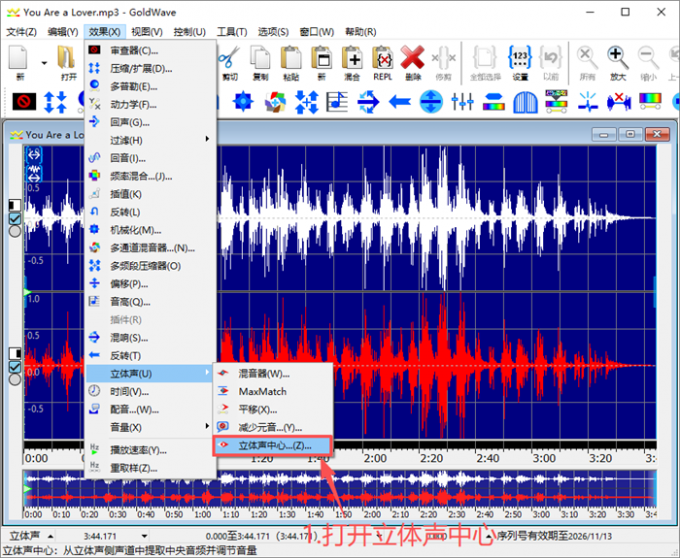Open the 控制(U) menu
Screen dimensions: 680x558
pos(190,32)
